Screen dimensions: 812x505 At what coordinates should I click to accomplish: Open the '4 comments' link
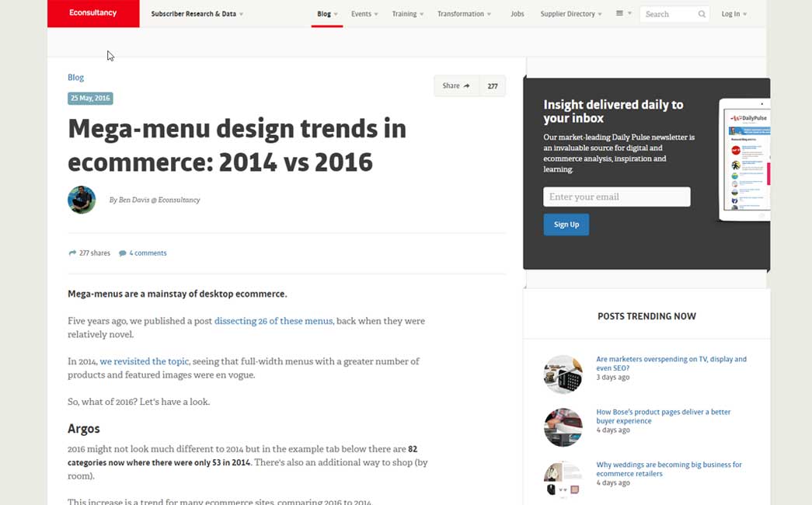point(148,253)
